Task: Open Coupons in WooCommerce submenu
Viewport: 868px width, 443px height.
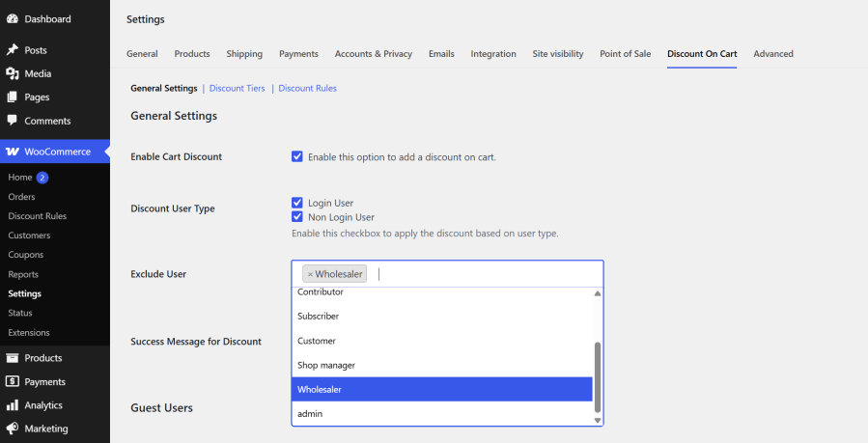Action: (x=25, y=255)
